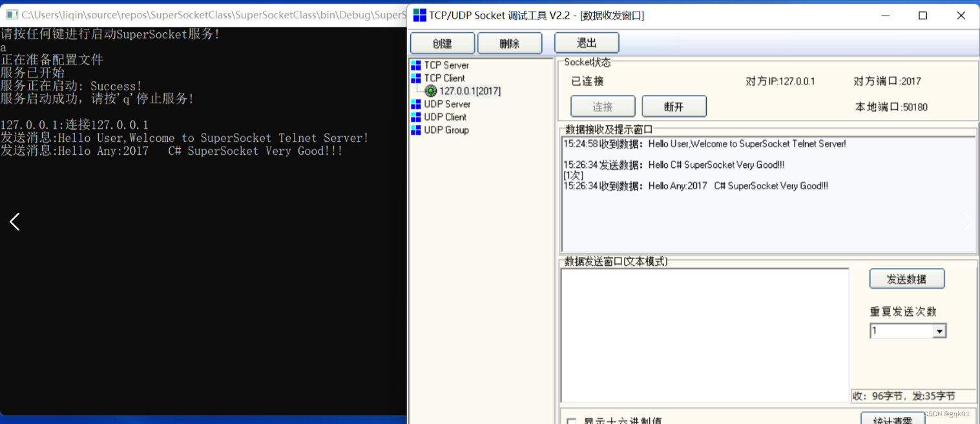Image resolution: width=980 pixels, height=424 pixels.
Task: Select the UDP Group node icon
Action: [415, 130]
